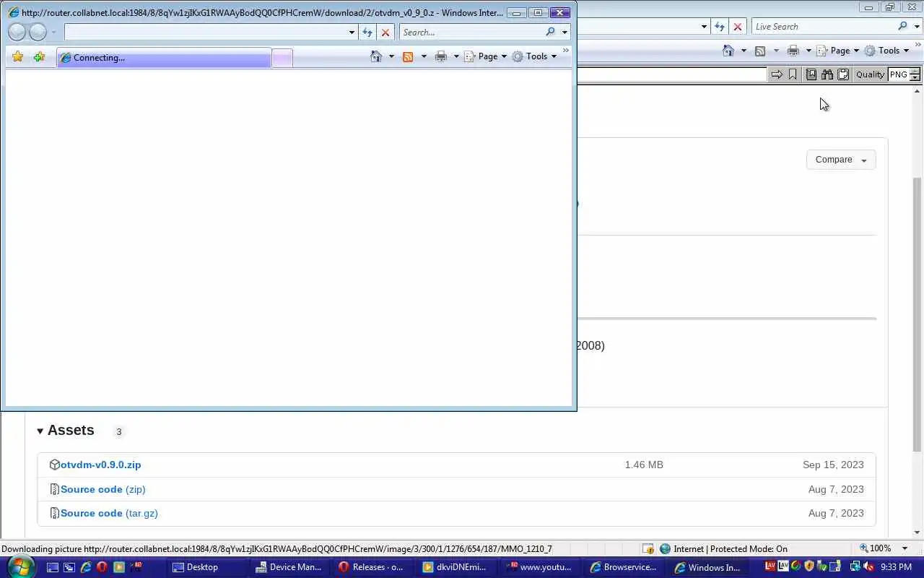Click the clock showing 9:33 PM
Viewport: 924px width, 578px height.
pyautogui.click(x=896, y=567)
